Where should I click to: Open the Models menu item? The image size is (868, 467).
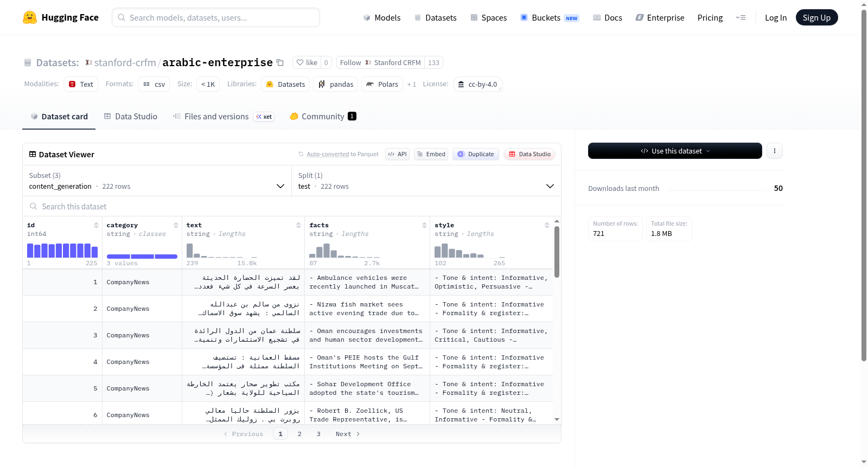382,17
